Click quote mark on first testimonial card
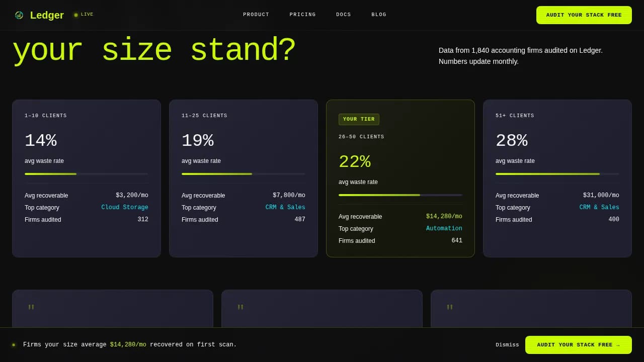The height and width of the screenshot is (362, 644). pos(31,308)
